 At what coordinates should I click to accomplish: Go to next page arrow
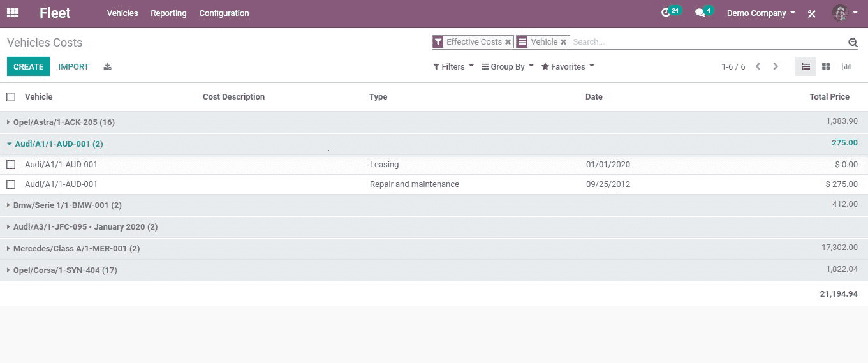click(776, 66)
